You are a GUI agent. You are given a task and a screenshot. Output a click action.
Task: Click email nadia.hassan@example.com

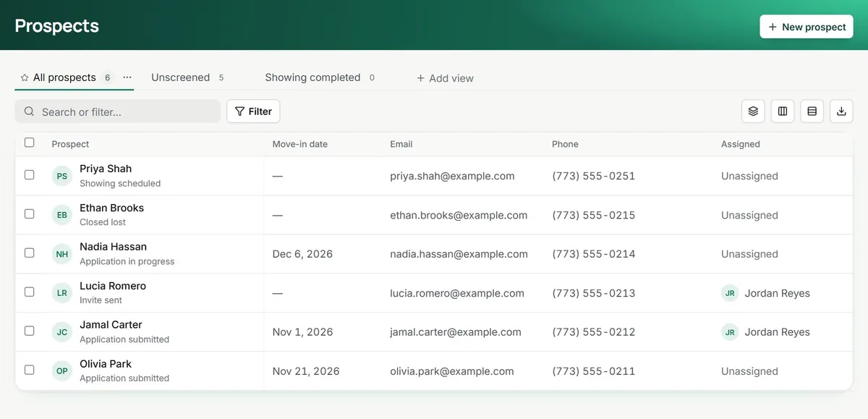coord(459,254)
